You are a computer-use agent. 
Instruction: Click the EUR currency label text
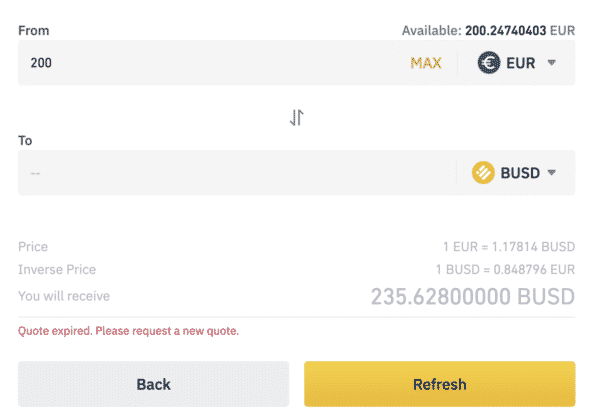(x=520, y=63)
